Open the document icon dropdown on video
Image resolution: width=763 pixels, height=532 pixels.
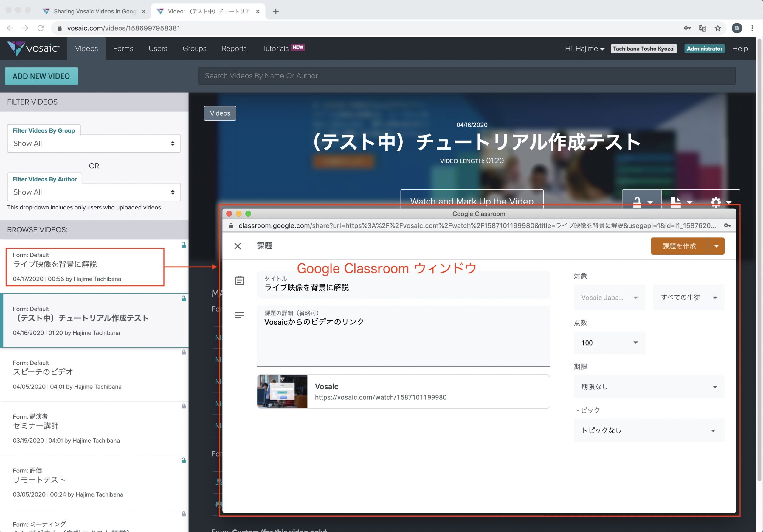tap(681, 201)
